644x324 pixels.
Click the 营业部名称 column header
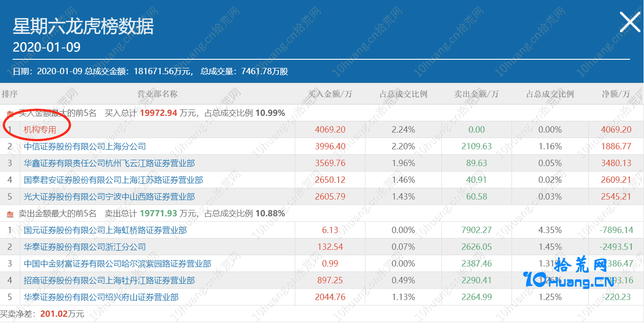click(157, 94)
